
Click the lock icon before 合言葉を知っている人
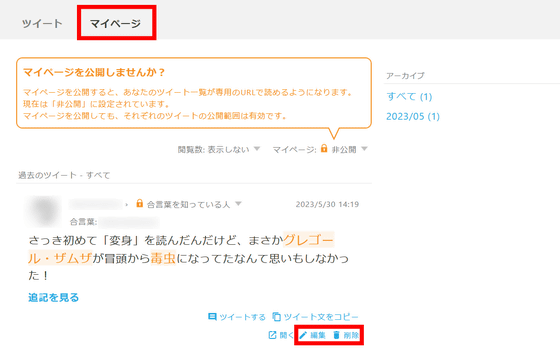(x=140, y=203)
